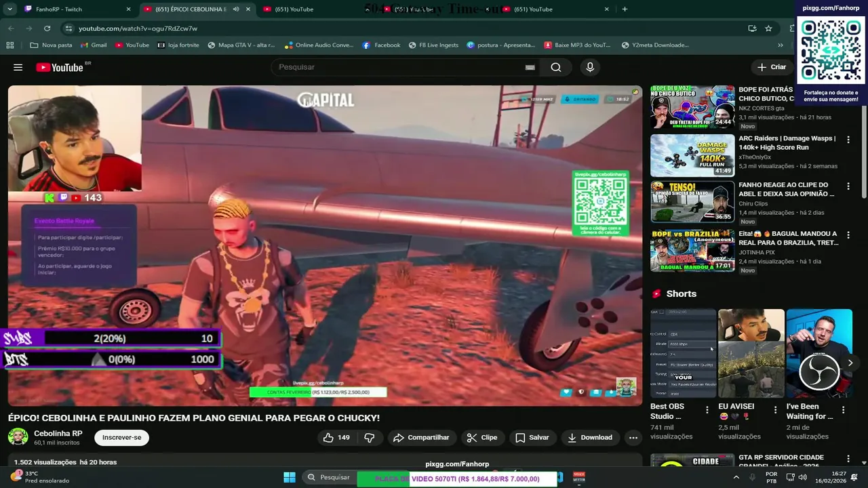Image resolution: width=868 pixels, height=488 pixels.
Task: Open more actions ellipsis below the video
Action: point(633,438)
